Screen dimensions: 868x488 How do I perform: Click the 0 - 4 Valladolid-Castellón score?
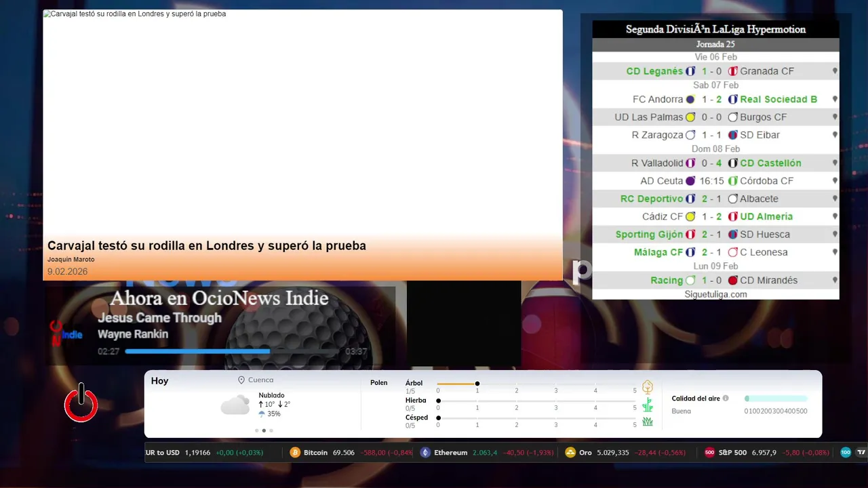pyautogui.click(x=711, y=163)
